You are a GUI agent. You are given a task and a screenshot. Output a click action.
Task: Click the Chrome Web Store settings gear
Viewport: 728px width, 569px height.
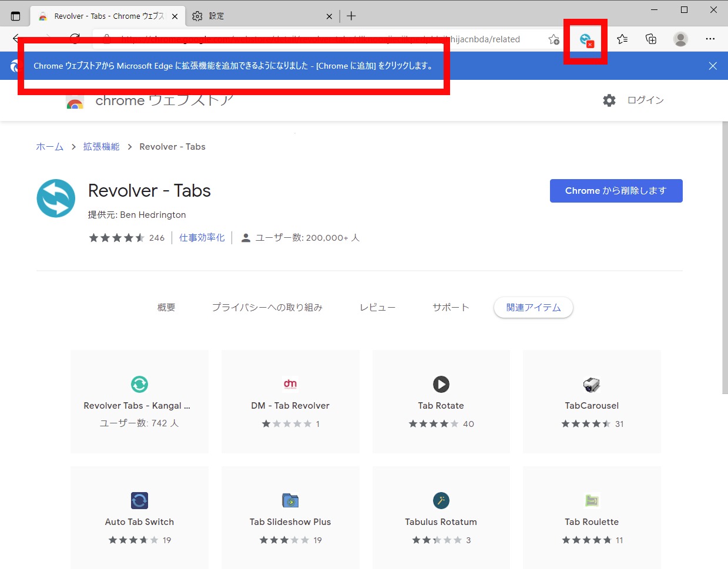pos(609,100)
